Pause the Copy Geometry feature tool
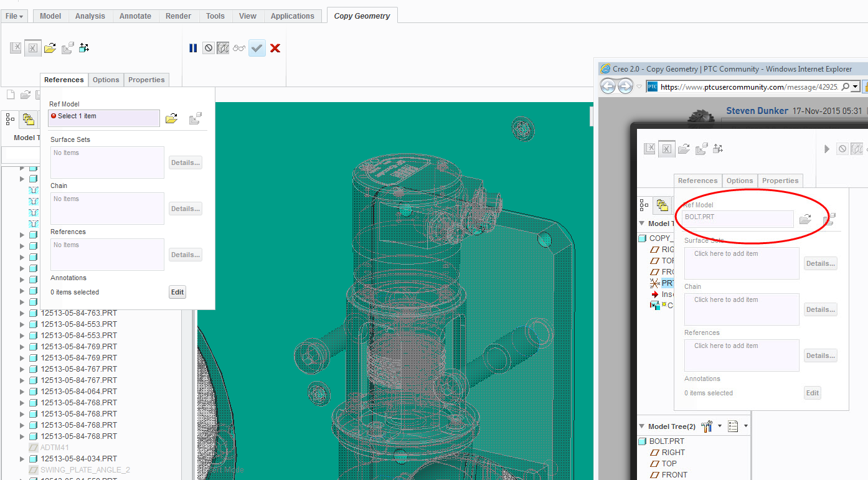 point(193,48)
